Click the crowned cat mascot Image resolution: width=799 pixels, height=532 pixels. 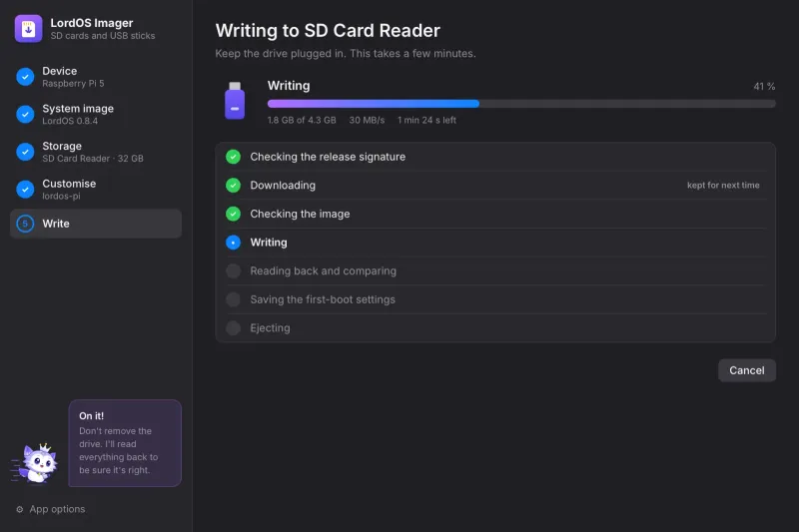pos(35,463)
